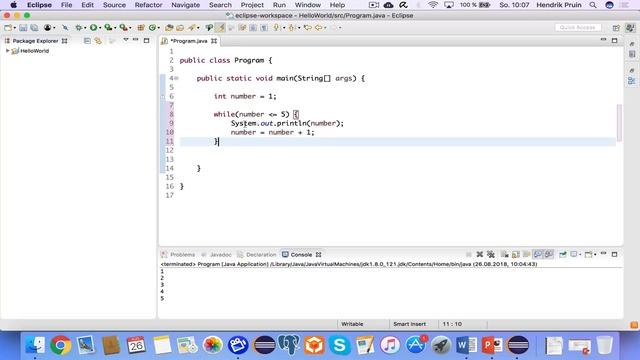The image size is (640, 360).
Task: Open the Navigate menu
Action: [185, 5]
